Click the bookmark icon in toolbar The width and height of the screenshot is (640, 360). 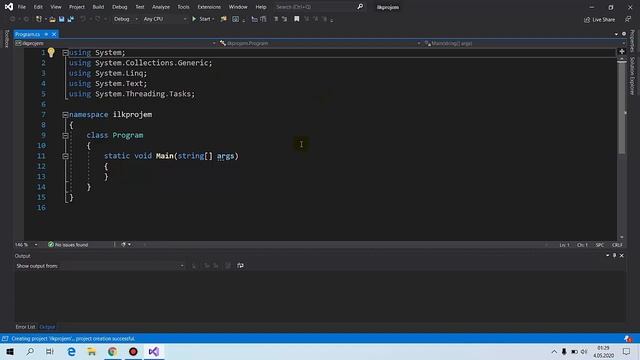click(297, 19)
